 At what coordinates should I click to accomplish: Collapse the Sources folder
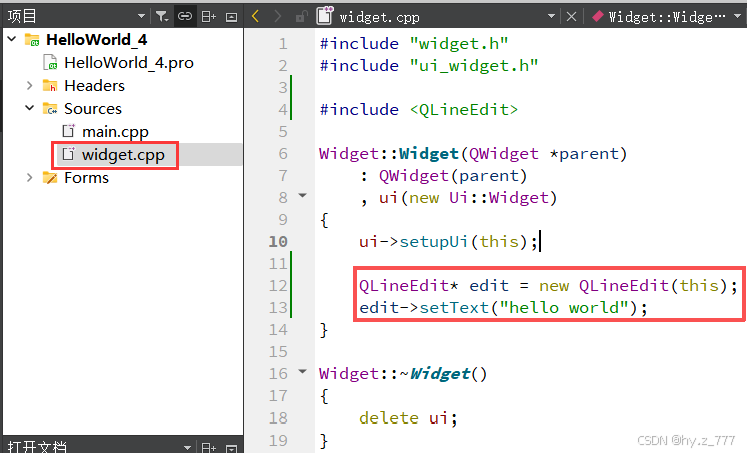[x=30, y=108]
